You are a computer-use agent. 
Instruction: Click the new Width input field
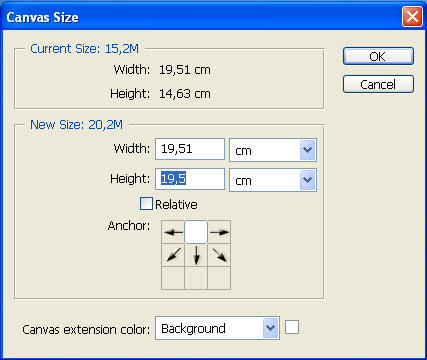[190, 149]
